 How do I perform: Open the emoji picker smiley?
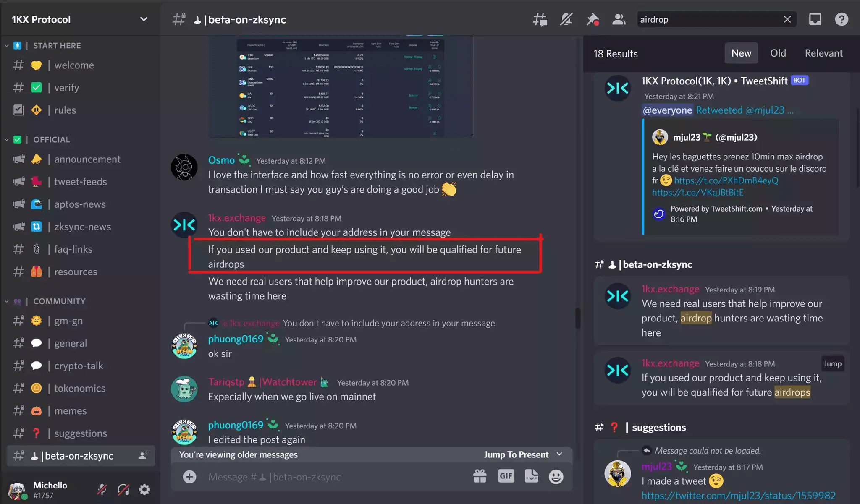tap(556, 476)
